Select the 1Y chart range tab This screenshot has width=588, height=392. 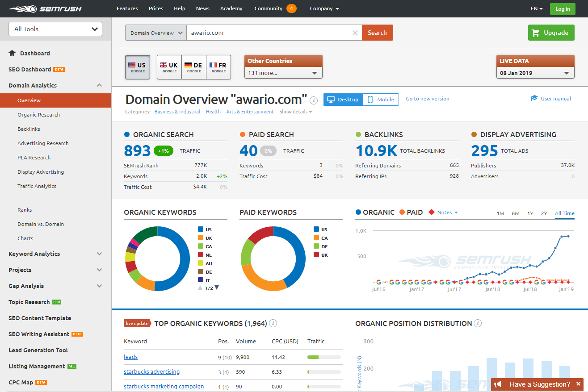530,213
